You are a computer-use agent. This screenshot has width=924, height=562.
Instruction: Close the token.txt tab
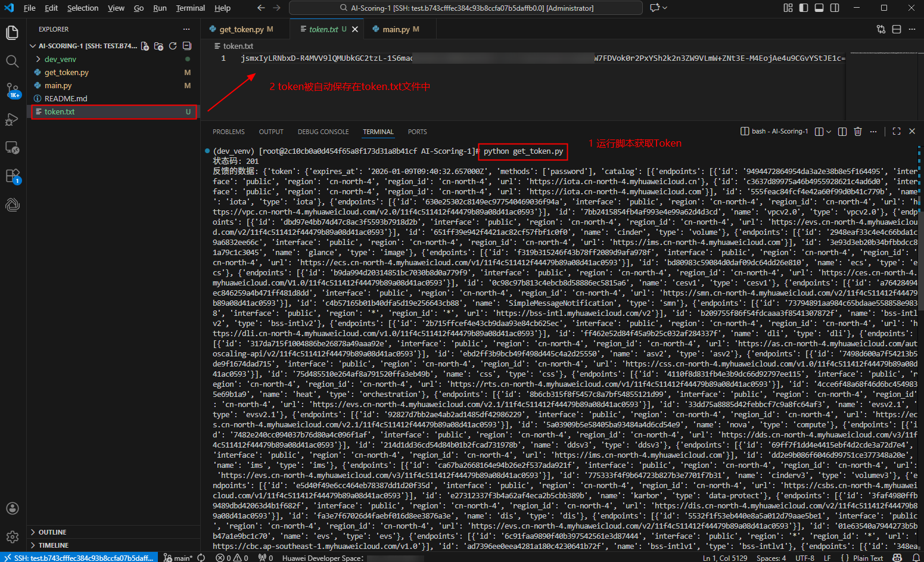[355, 29]
